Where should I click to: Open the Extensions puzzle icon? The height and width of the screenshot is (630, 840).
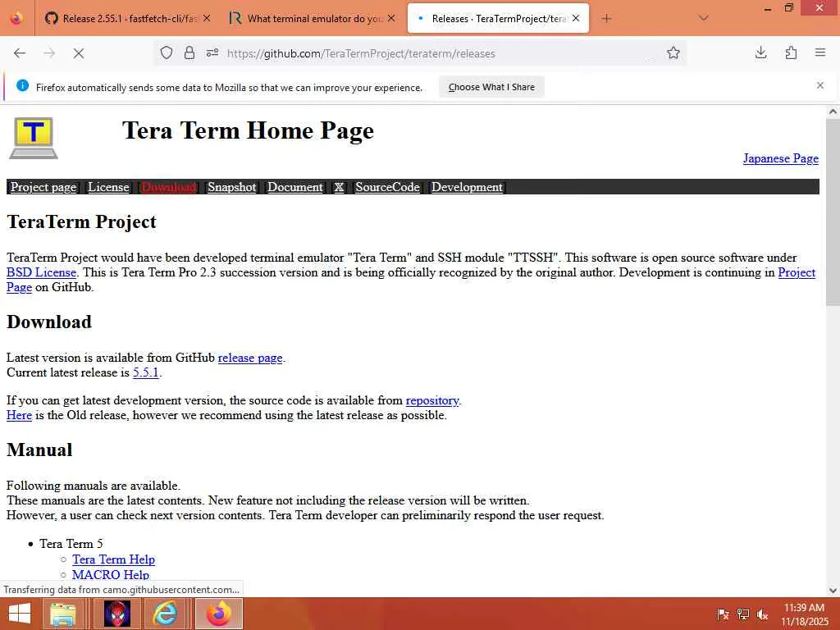pos(791,52)
